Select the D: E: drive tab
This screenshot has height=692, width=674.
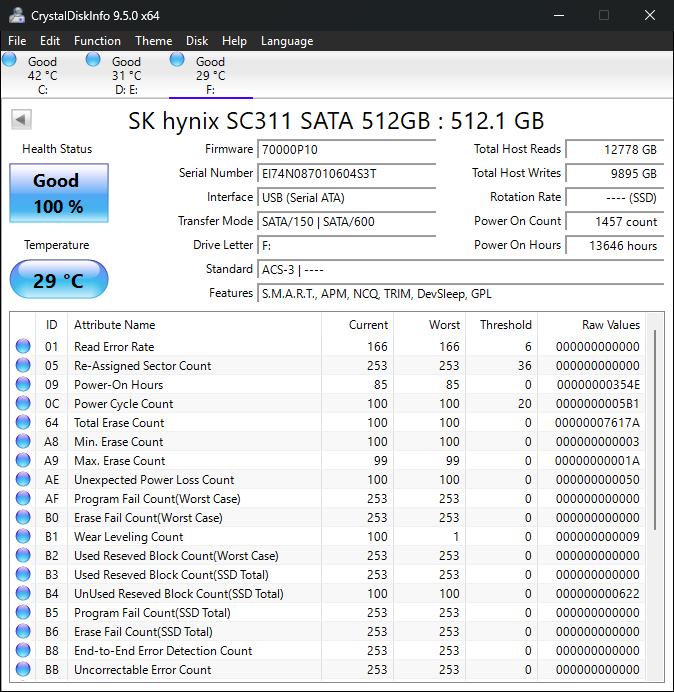[126, 75]
